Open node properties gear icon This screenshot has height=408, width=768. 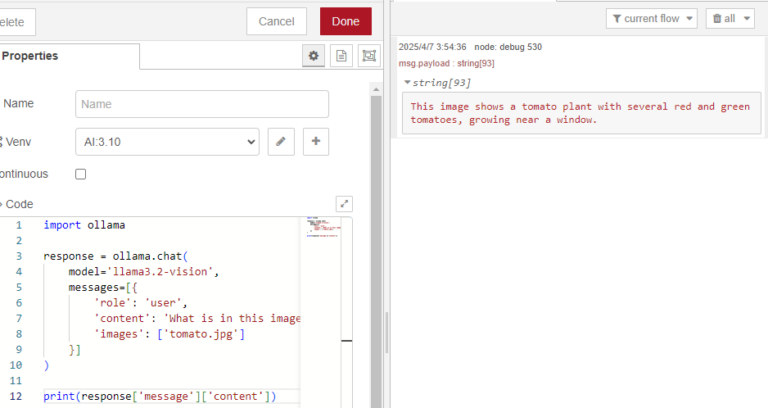coord(314,57)
